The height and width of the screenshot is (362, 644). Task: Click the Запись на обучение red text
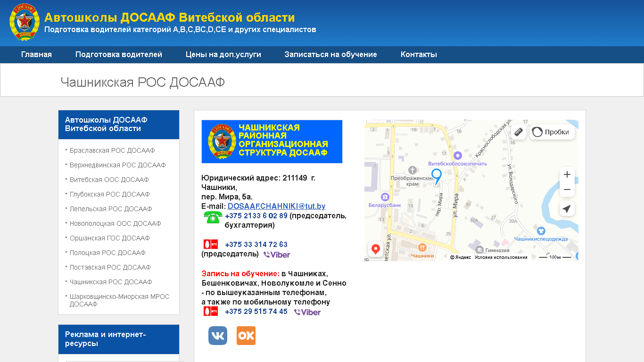[240, 273]
